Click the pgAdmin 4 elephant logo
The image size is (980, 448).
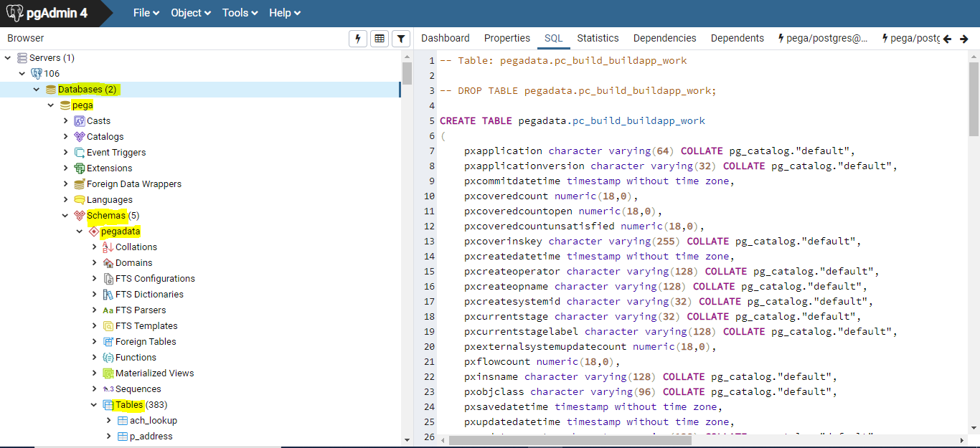14,12
